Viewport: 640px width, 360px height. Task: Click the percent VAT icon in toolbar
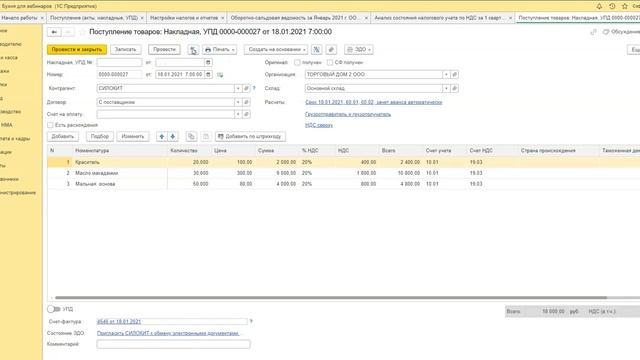pyautogui.click(x=316, y=50)
